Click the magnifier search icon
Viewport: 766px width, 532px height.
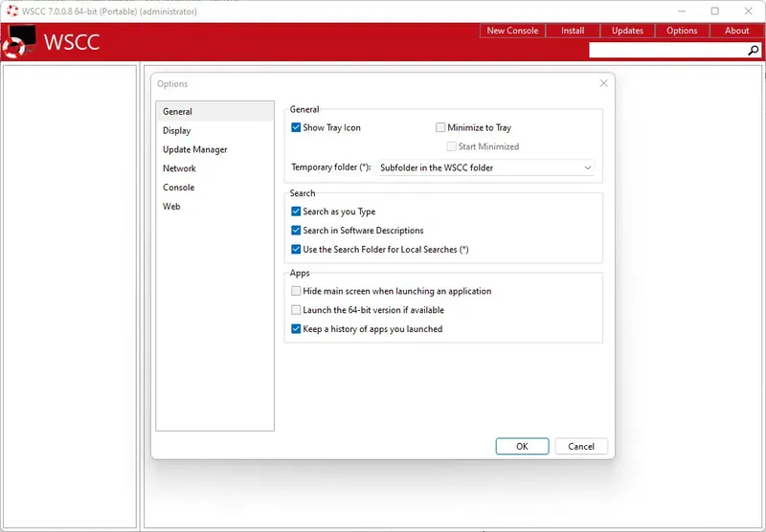754,51
